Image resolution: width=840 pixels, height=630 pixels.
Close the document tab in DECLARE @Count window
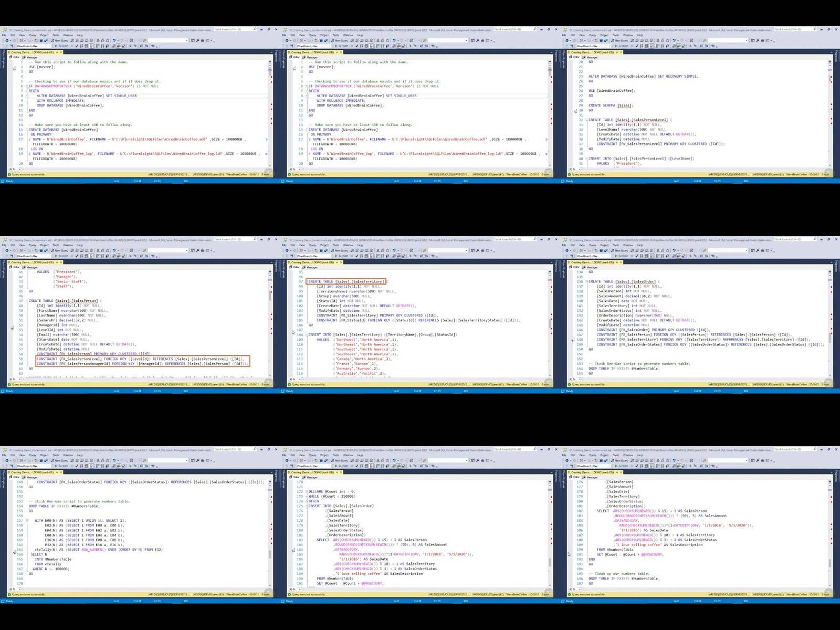click(341, 472)
